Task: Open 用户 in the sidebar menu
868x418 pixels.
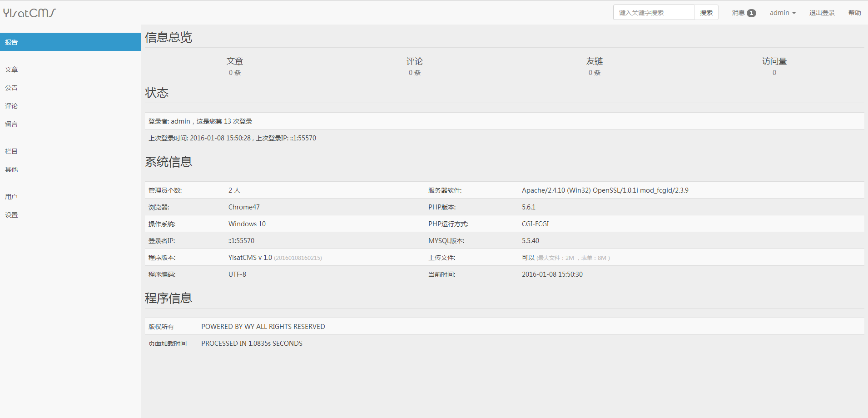Action: 70,196
